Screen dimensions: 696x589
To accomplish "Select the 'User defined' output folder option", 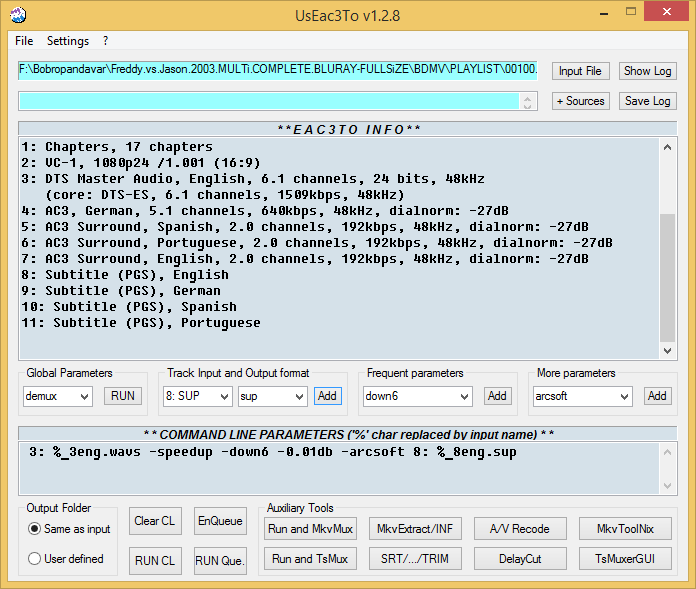I will pyautogui.click(x=66, y=559).
